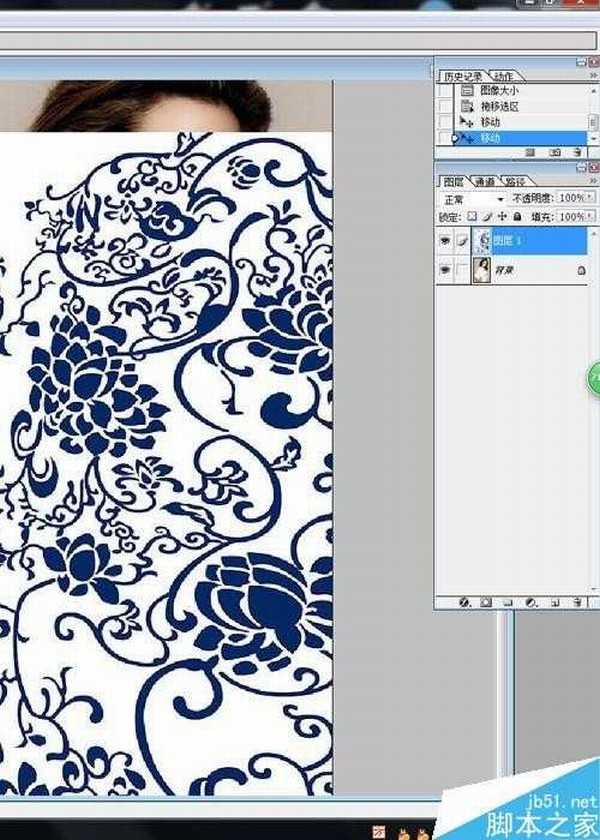The width and height of the screenshot is (600, 840).
Task: Open the opacity slider arrow
Action: coord(591,198)
